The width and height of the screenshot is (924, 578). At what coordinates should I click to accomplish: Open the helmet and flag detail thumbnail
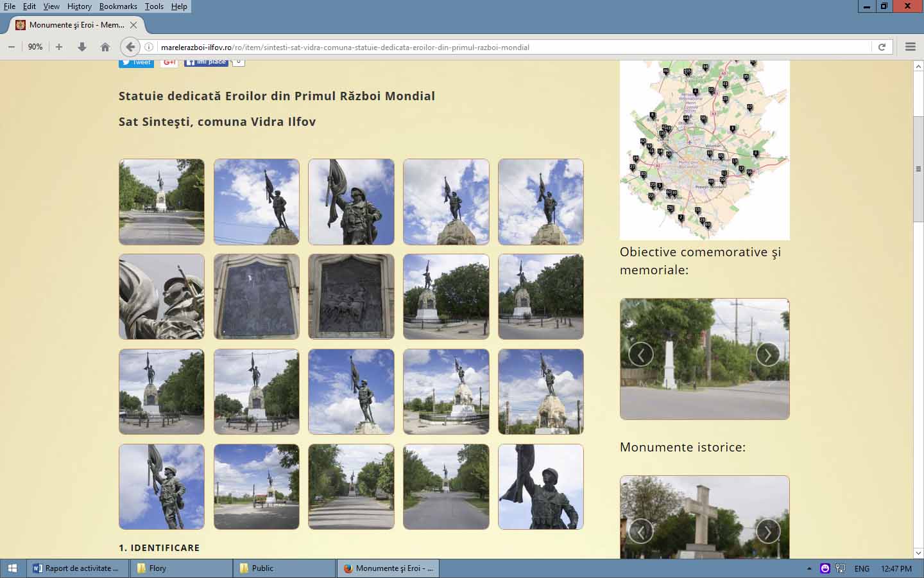162,297
